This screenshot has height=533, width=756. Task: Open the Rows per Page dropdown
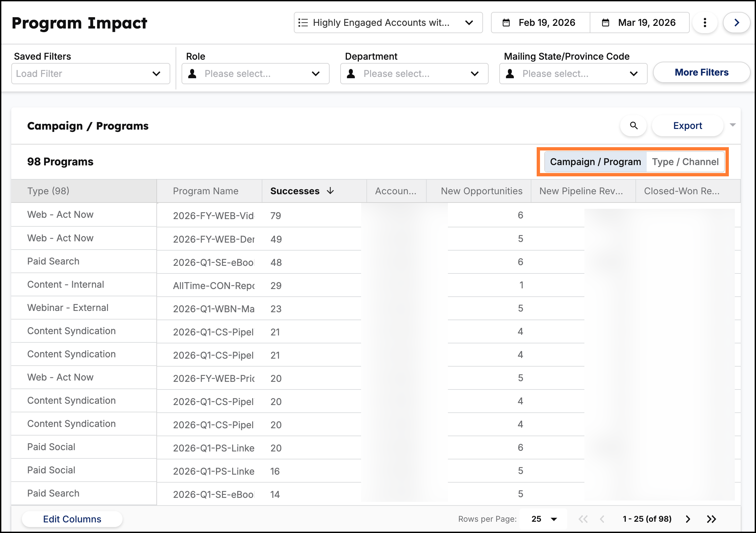pyautogui.click(x=544, y=519)
